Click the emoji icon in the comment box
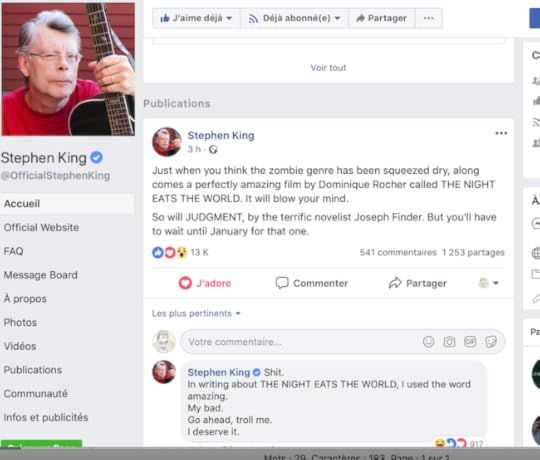Image resolution: width=540 pixels, height=460 pixels. pos(428,342)
